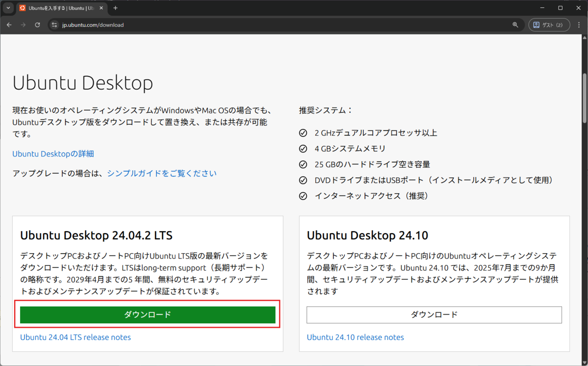Image resolution: width=588 pixels, height=366 pixels.
Task: Click the browser back arrow
Action: click(x=9, y=25)
